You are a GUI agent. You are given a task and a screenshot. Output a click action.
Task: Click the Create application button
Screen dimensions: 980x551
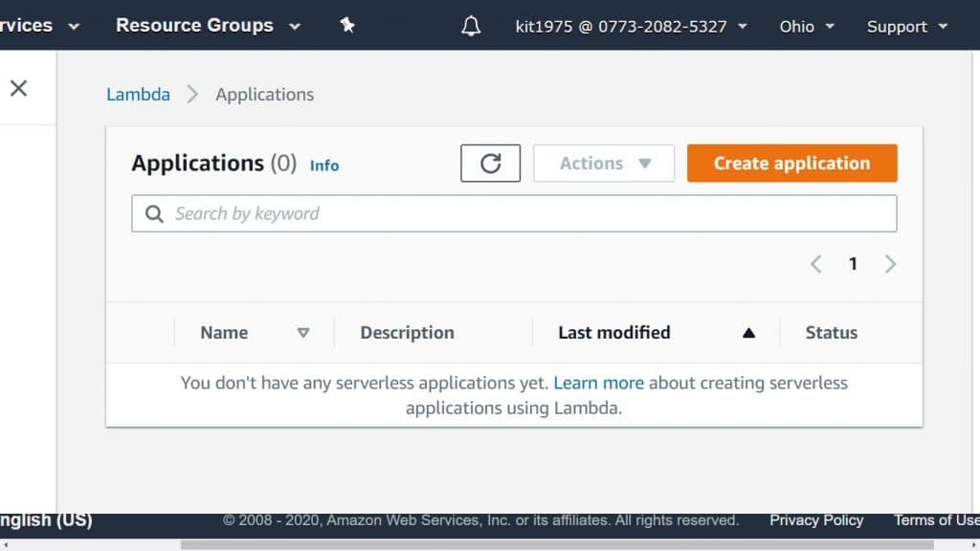pos(791,163)
